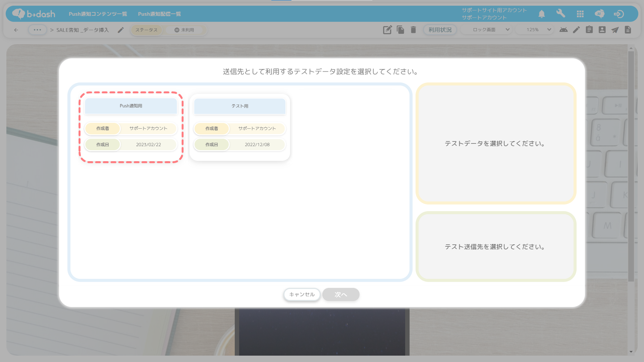The width and height of the screenshot is (644, 362).
Task: Click the duplicate copy icon
Action: click(400, 30)
